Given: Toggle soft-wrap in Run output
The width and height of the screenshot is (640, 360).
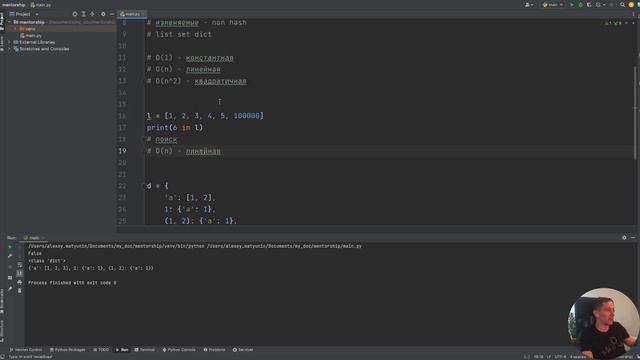Looking at the screenshot, I should (20, 265).
